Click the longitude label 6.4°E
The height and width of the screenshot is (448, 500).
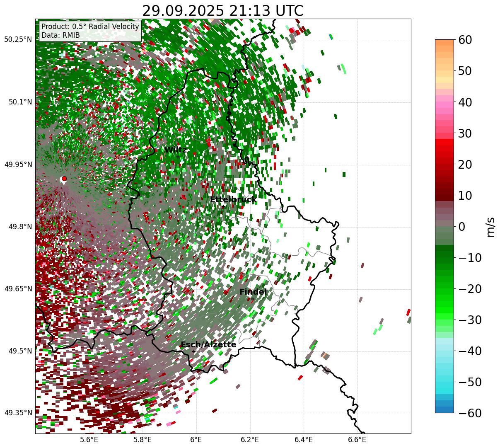(x=304, y=440)
